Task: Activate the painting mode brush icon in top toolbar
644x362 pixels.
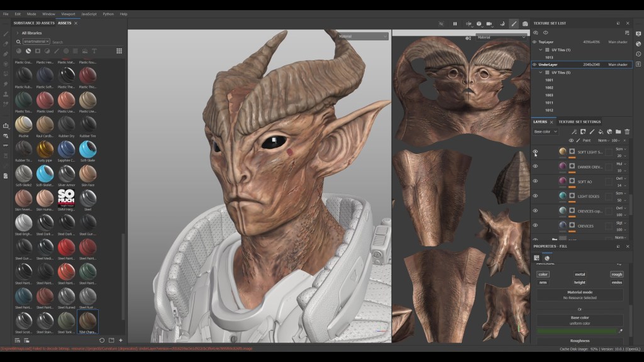Action: point(514,24)
